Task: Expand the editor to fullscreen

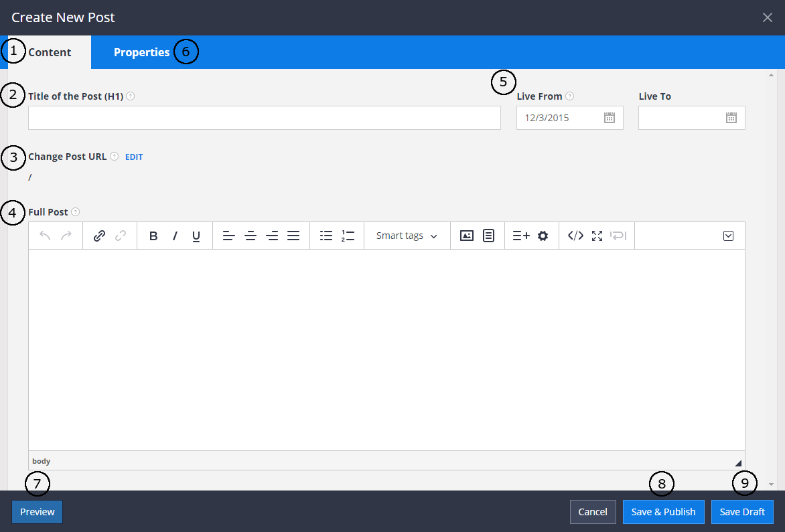Action: pos(597,235)
